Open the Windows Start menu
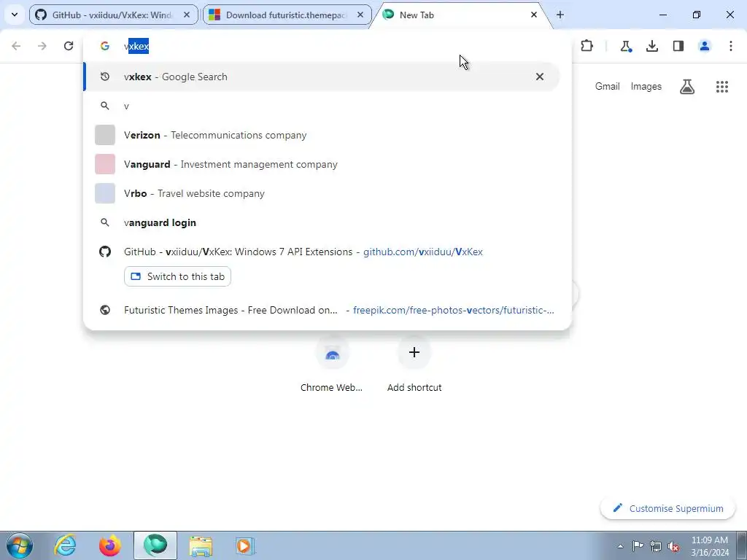Image resolution: width=747 pixels, height=560 pixels. (19, 545)
